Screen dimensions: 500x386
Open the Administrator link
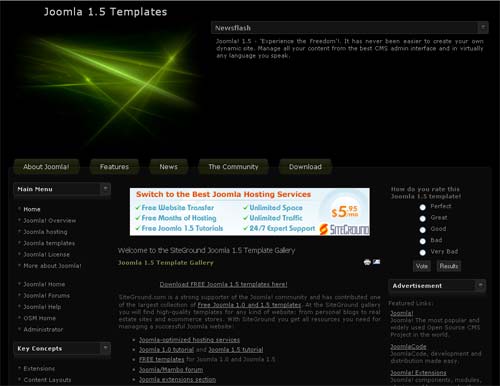[x=43, y=330]
